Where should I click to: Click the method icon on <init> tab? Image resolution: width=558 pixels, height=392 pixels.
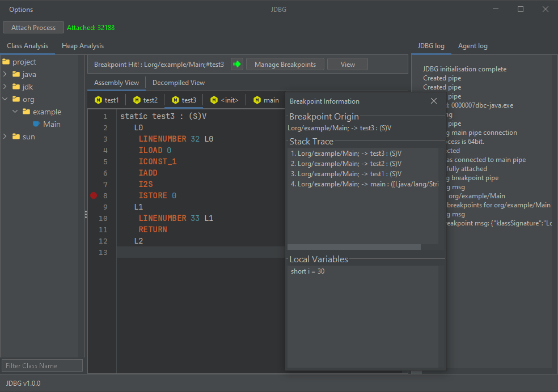[214, 100]
